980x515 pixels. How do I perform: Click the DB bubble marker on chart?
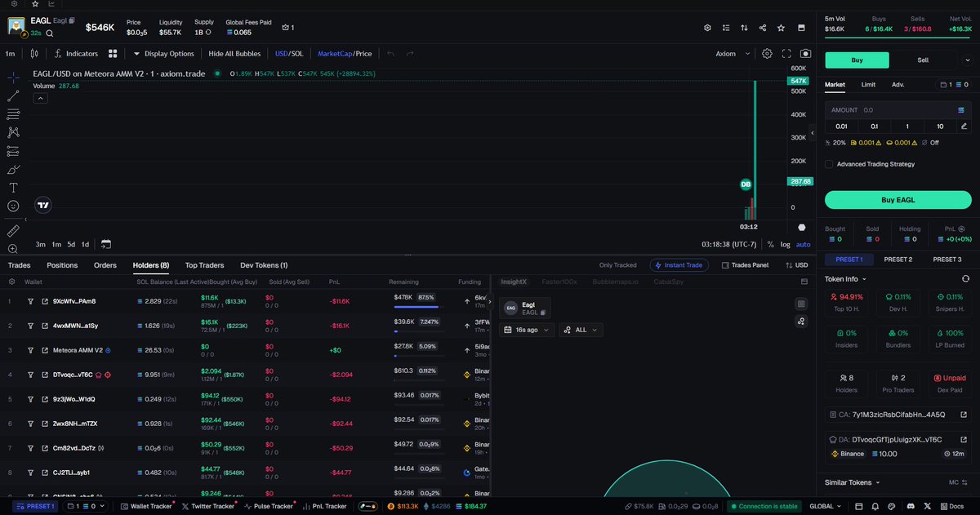click(746, 184)
